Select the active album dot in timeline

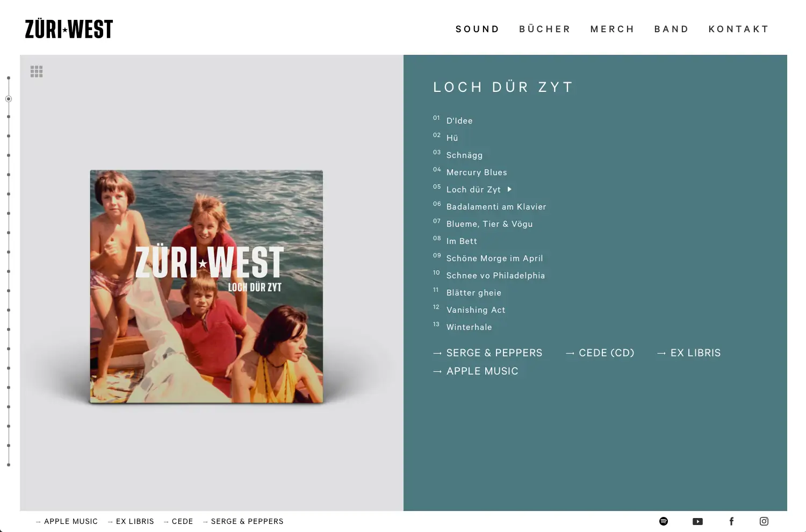9,99
